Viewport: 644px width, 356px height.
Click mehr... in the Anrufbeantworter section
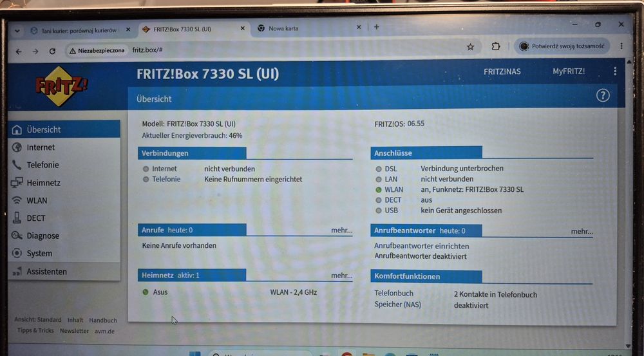(582, 232)
